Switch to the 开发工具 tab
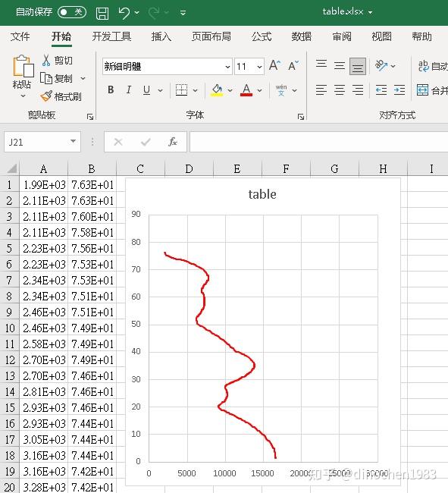 (x=111, y=36)
